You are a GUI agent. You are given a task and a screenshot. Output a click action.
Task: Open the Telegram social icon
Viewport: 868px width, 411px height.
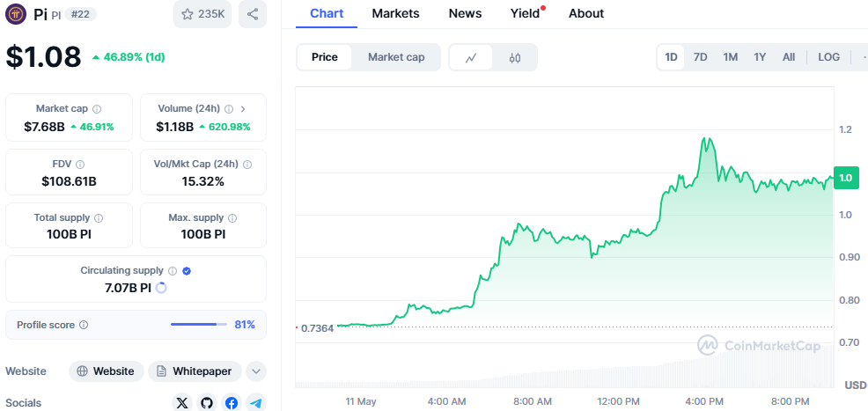256,402
